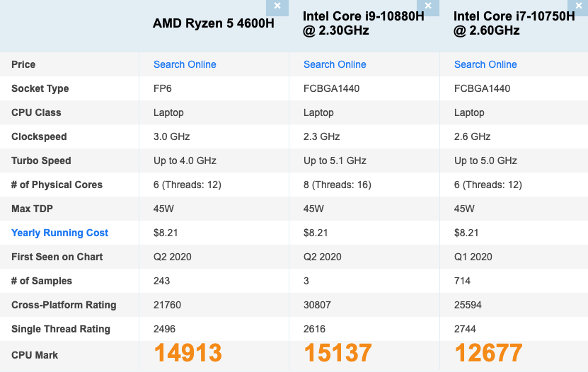
Task: Click the First Seen on Chart label
Action: tap(57, 257)
